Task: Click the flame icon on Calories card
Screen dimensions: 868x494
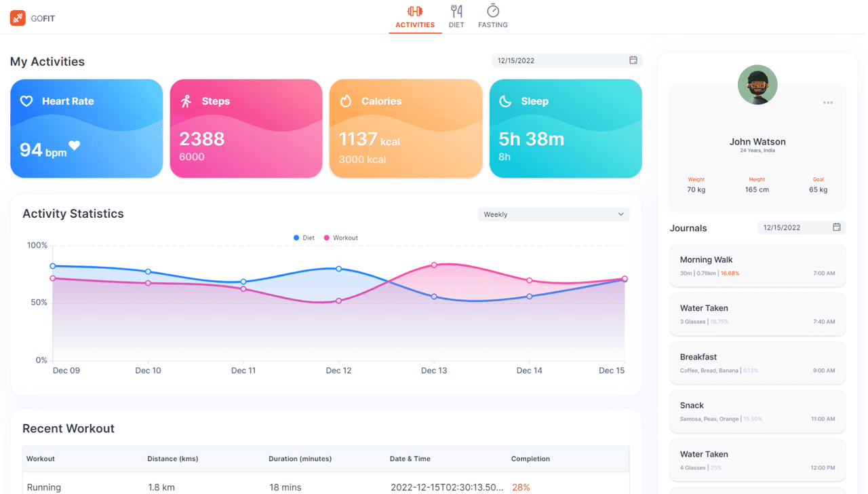Action: pos(346,101)
